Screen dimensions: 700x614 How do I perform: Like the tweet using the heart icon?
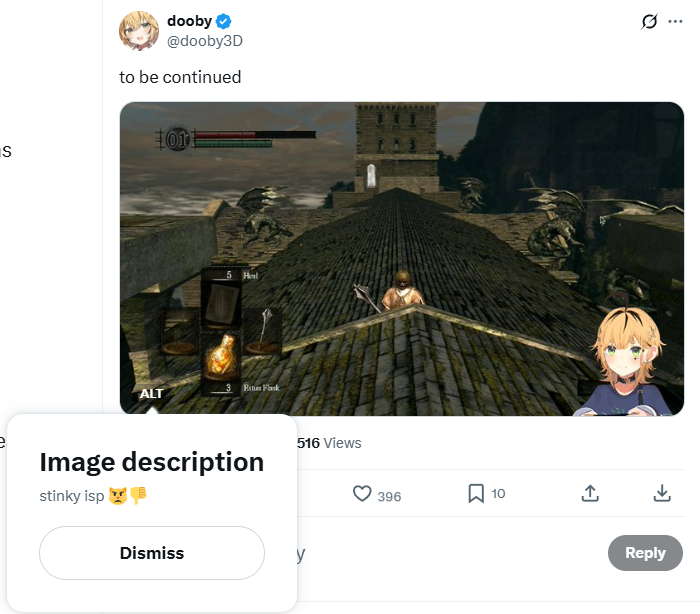click(362, 493)
